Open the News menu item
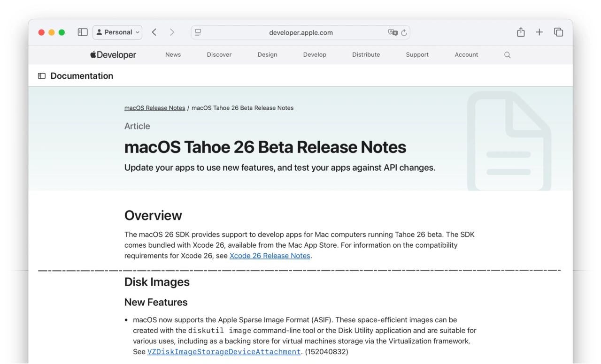 point(173,55)
